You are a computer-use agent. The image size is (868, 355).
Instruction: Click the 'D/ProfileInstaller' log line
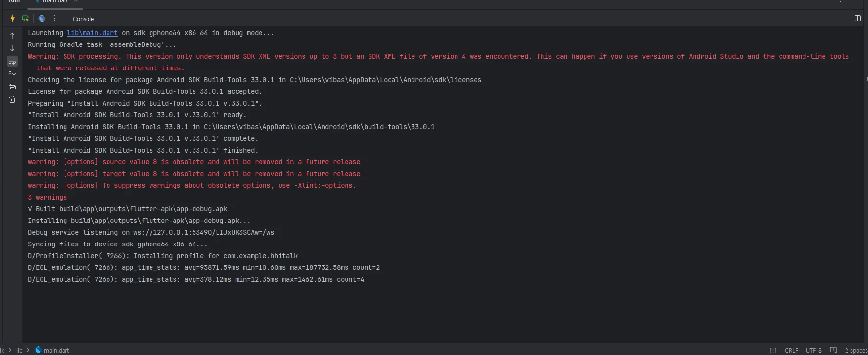(163, 256)
